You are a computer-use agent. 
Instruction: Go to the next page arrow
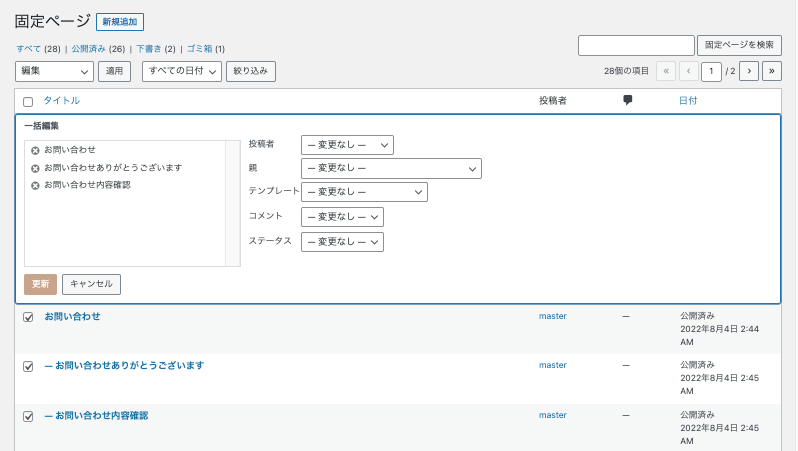pyautogui.click(x=748, y=71)
